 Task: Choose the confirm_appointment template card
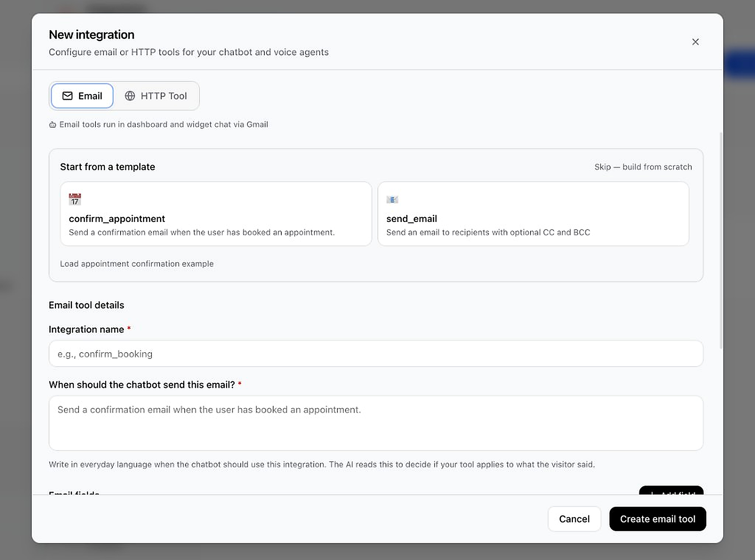click(x=216, y=214)
